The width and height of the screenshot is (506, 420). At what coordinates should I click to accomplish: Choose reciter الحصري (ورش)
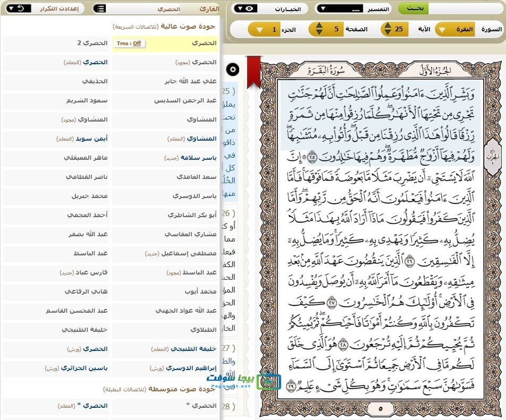click(55, 349)
